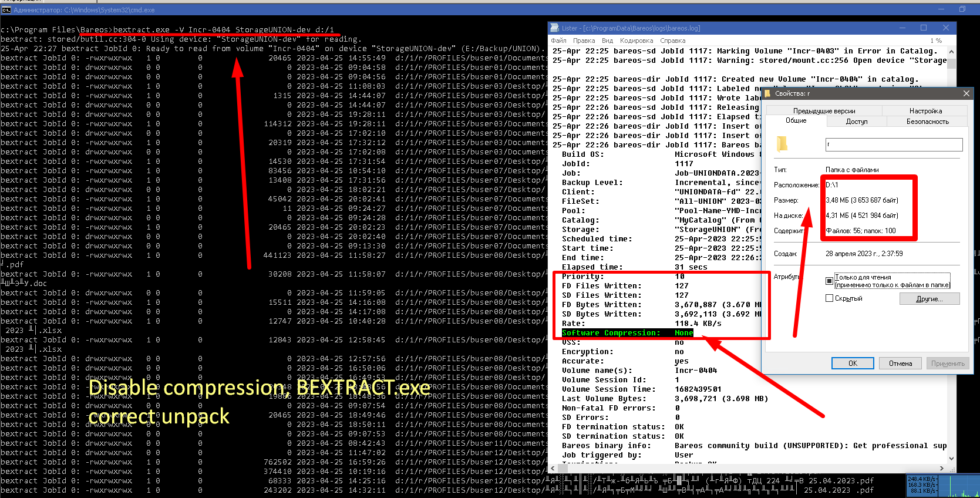Viewport: 980px width, 498px height.
Task: Enable the Скрытый attribute checkbox
Action: pyautogui.click(x=829, y=298)
